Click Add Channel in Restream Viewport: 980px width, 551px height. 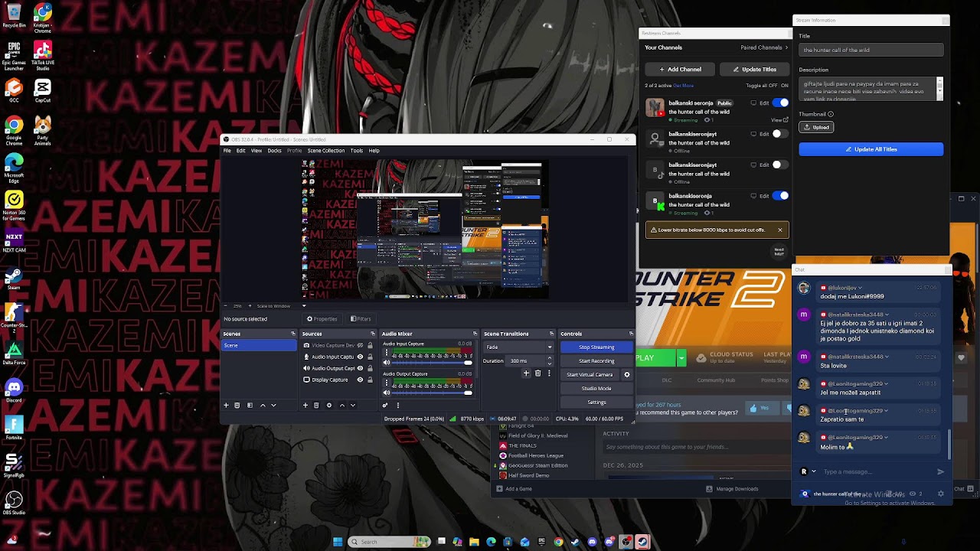click(x=680, y=69)
